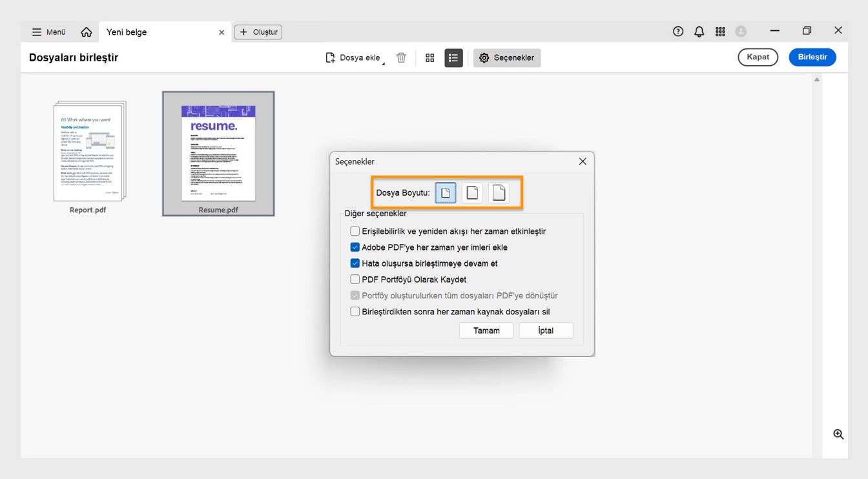The width and height of the screenshot is (868, 479).
Task: Switch to list view
Action: pos(453,58)
